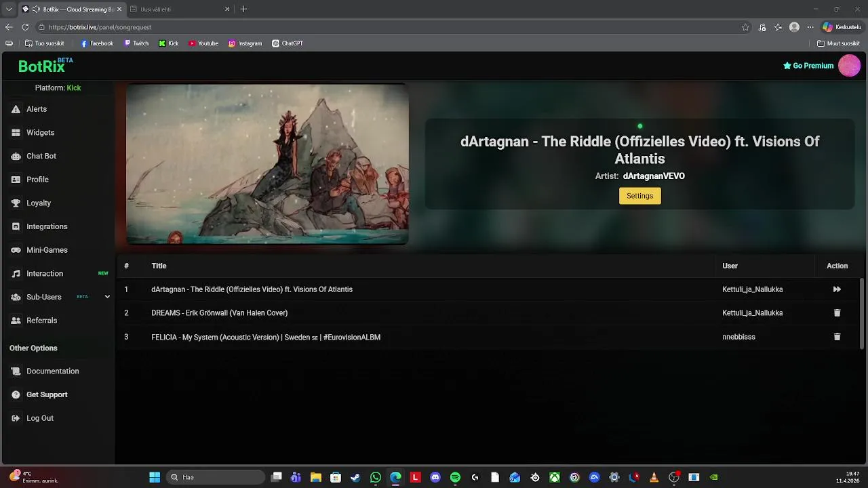The image size is (868, 488).
Task: Open the Kick bookmark
Action: (169, 43)
